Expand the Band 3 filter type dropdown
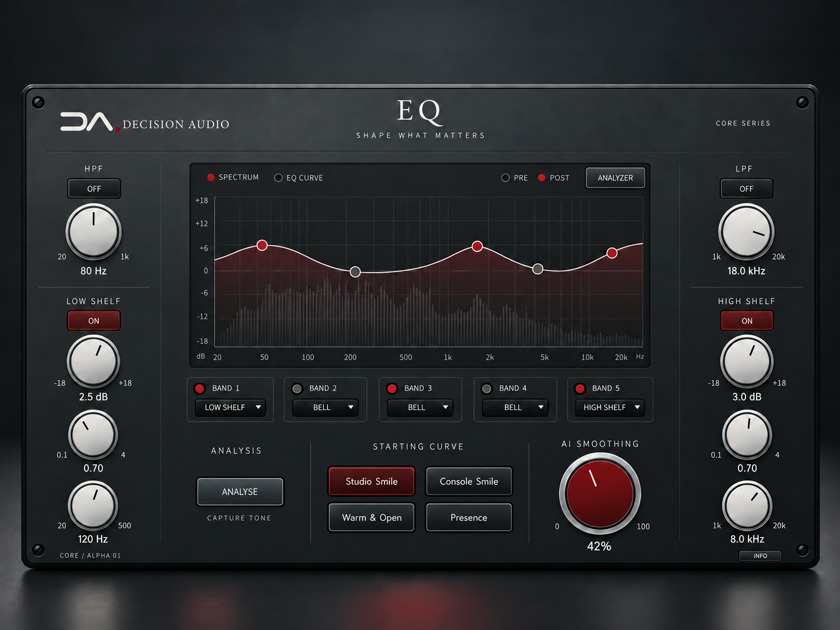Viewport: 840px width, 630px height. [x=421, y=407]
